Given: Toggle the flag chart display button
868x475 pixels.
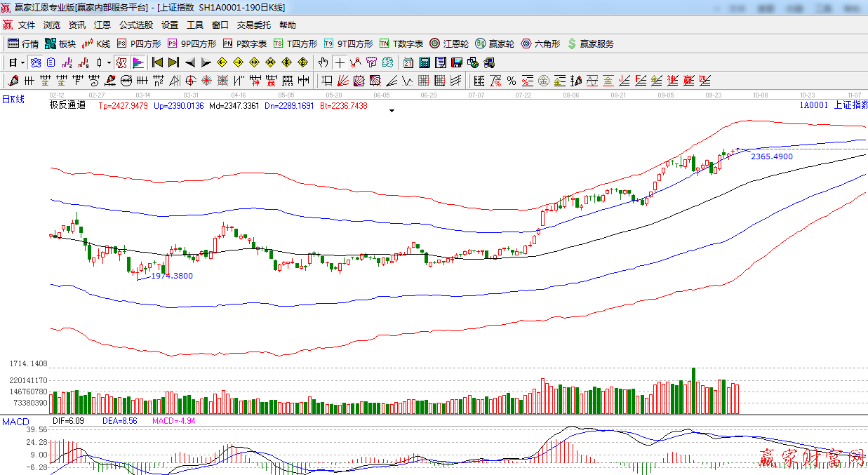Looking at the screenshot, I should tap(138, 62).
